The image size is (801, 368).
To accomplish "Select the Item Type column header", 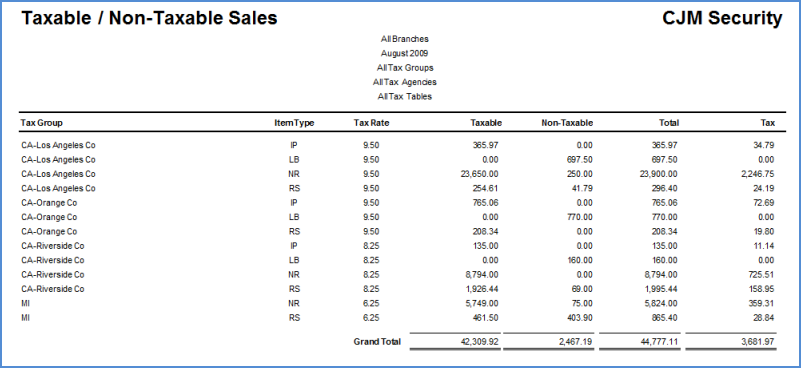I will (x=294, y=123).
